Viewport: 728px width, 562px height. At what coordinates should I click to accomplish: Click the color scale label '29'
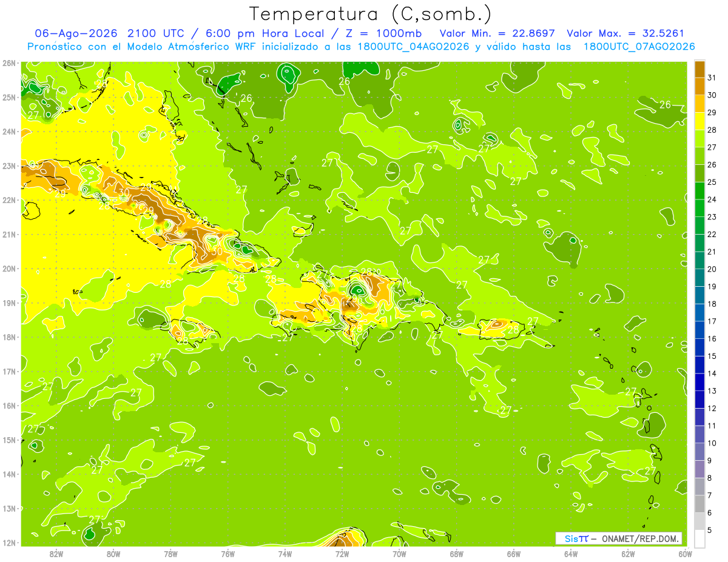click(x=712, y=113)
